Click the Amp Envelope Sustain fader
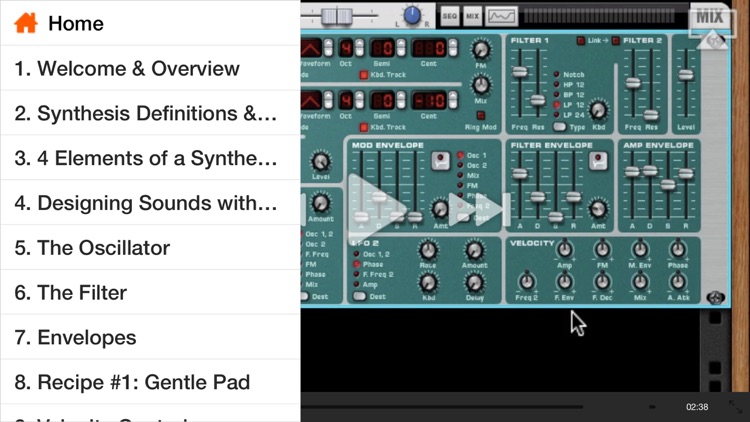750x422 pixels. coord(668,185)
